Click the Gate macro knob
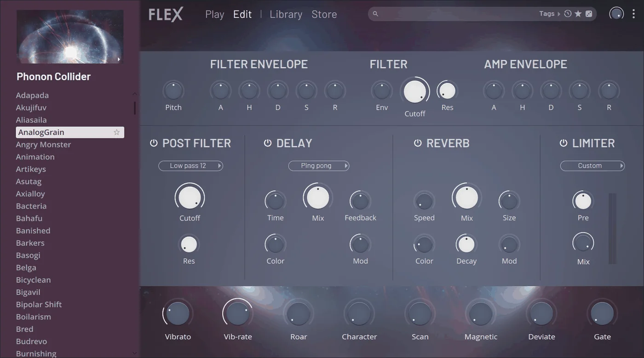Screen dimensions: 644x358 tap(602, 314)
